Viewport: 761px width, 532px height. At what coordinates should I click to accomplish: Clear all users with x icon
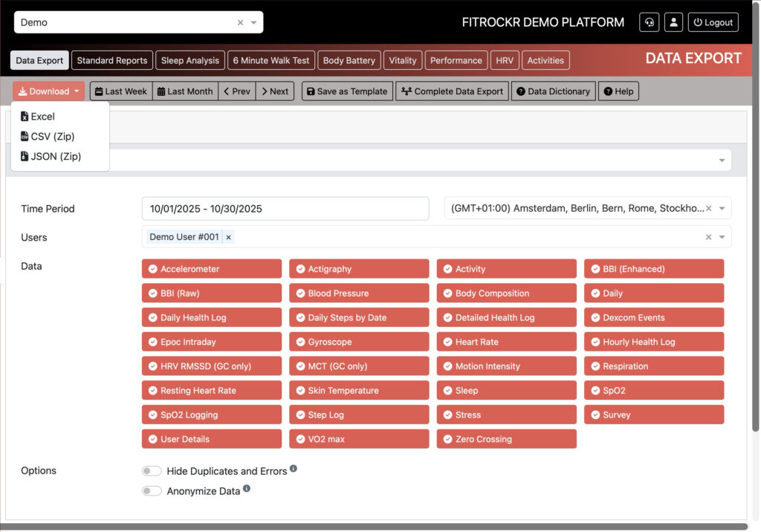point(708,237)
